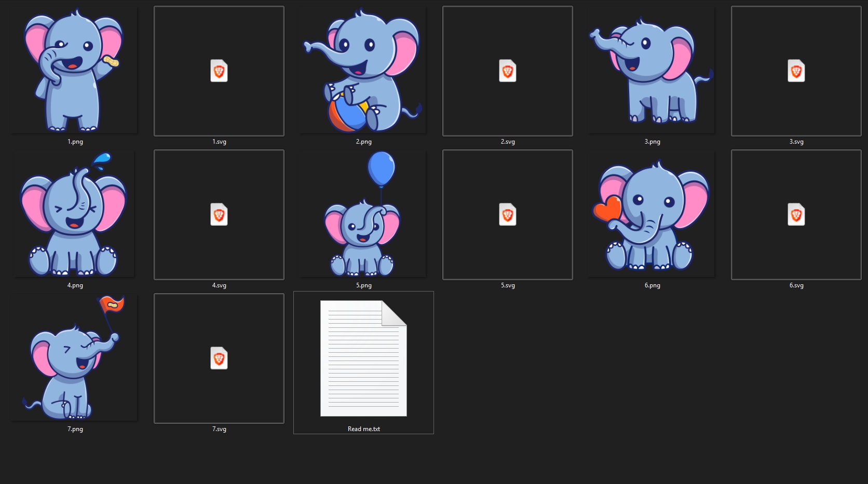This screenshot has height=484, width=868.
Task: Open the elephant with blue balloon thumbnail
Action: 363,214
